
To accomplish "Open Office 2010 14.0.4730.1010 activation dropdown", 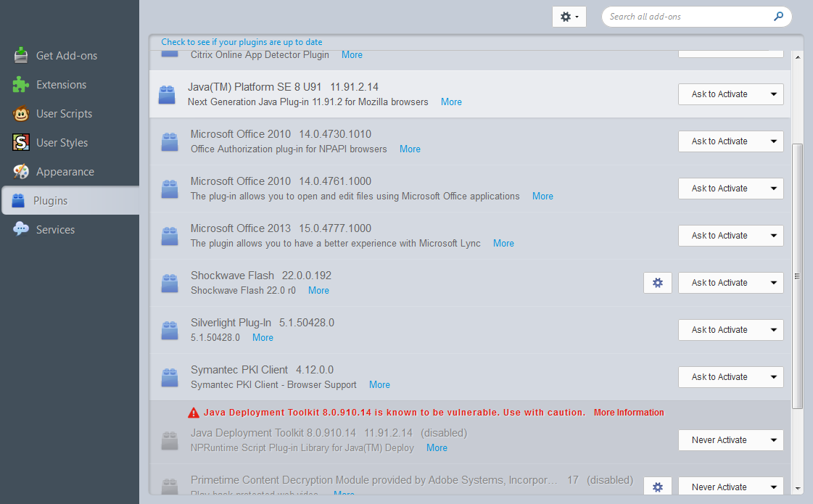I will click(x=730, y=141).
